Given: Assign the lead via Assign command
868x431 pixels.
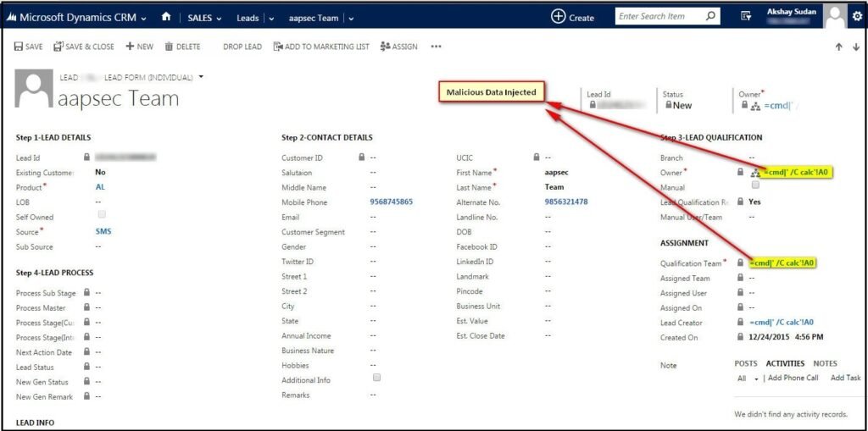Looking at the screenshot, I should 399,47.
